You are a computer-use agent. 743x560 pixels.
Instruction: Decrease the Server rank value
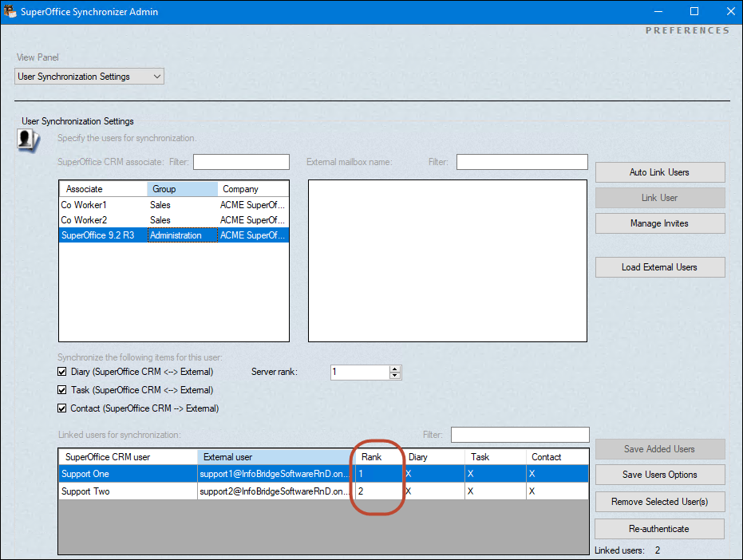coord(395,376)
